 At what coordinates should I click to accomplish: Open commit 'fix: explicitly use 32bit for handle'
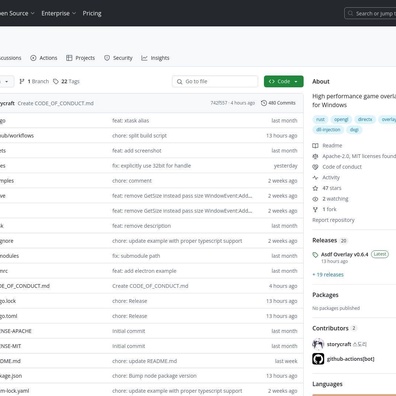(x=152, y=166)
